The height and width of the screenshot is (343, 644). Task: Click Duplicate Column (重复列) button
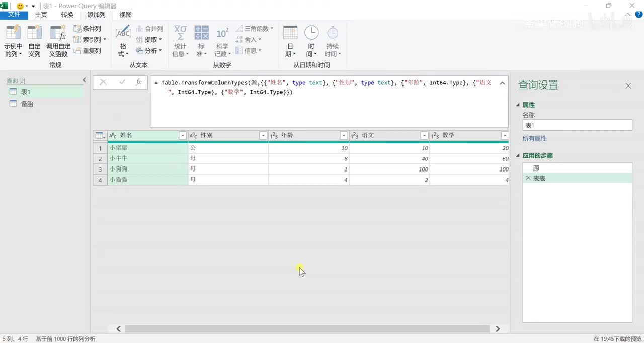pyautogui.click(x=88, y=51)
